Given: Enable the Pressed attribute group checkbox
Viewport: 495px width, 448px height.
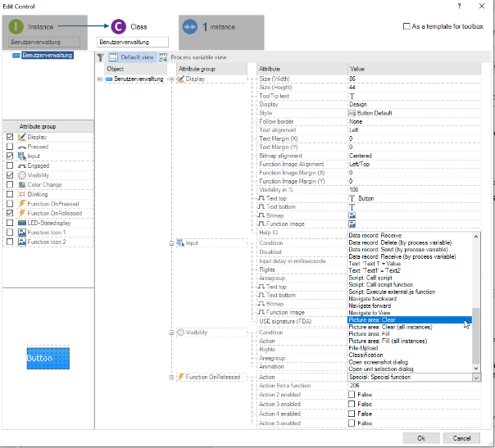Looking at the screenshot, I should pos(10,147).
